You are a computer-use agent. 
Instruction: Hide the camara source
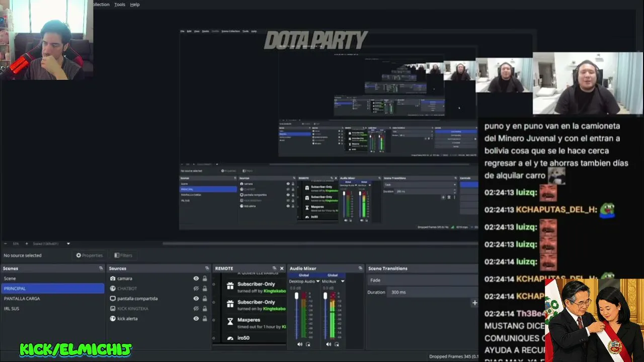[x=196, y=279]
